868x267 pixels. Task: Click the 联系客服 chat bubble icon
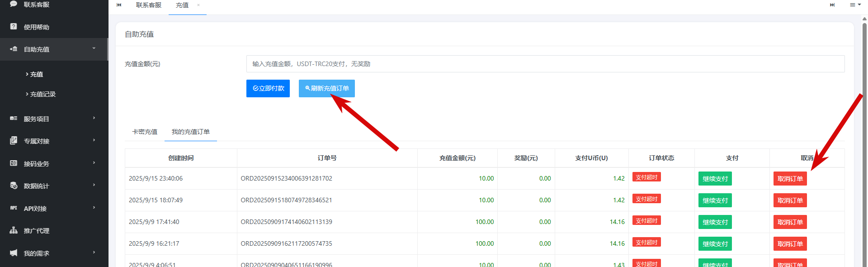pyautogui.click(x=14, y=4)
